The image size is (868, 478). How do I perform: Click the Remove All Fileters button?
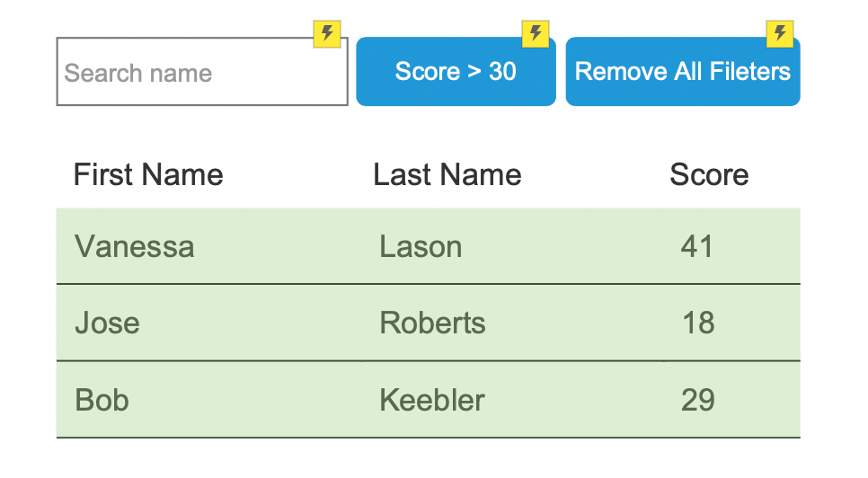[x=683, y=71]
